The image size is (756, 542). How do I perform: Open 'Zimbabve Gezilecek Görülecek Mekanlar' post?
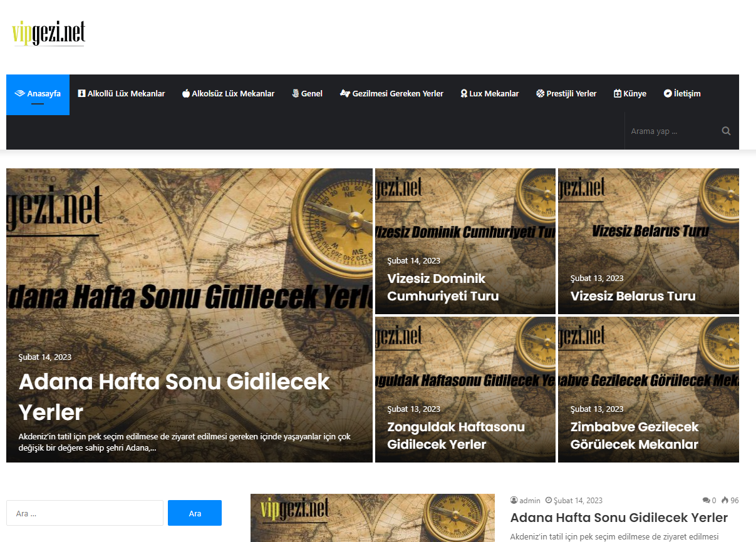pos(634,436)
